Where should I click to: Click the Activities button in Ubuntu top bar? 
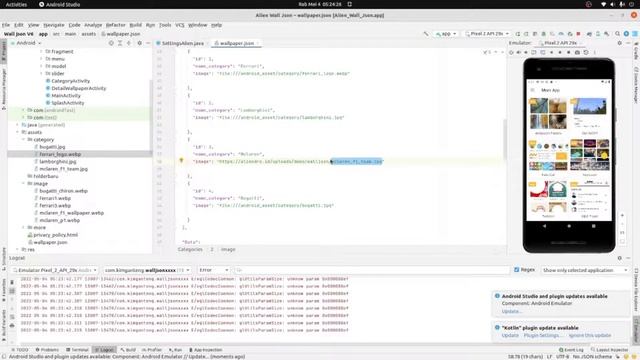pos(16,4)
